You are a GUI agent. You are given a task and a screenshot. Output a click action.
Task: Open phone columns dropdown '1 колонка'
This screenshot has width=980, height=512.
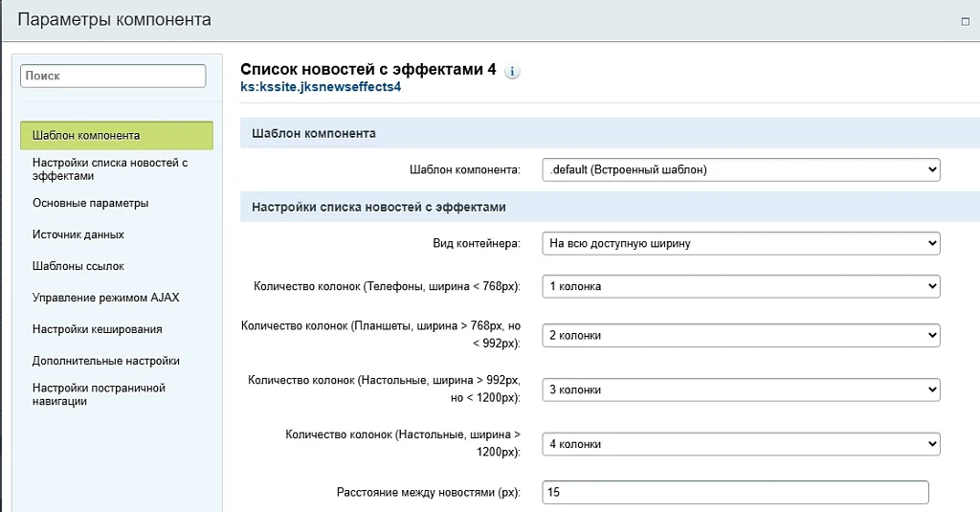click(x=741, y=286)
